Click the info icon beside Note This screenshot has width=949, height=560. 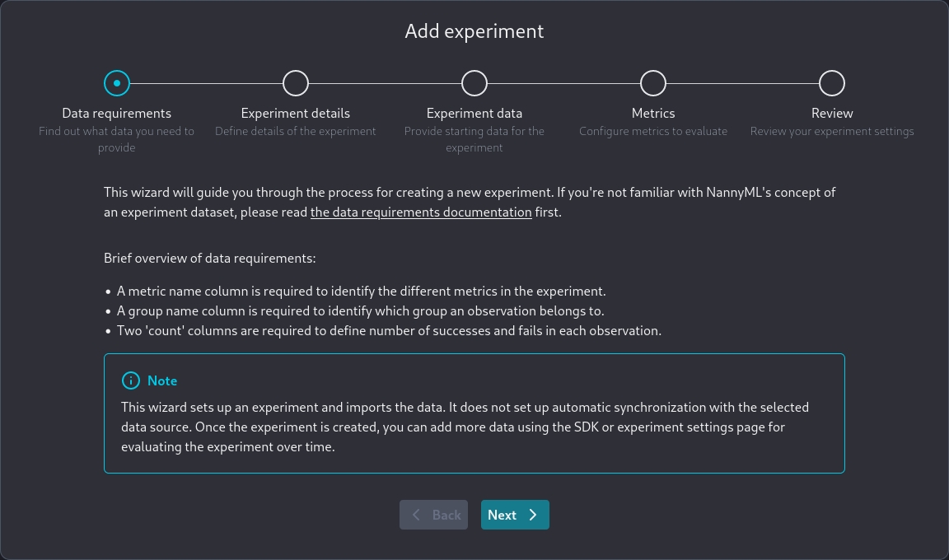point(130,380)
